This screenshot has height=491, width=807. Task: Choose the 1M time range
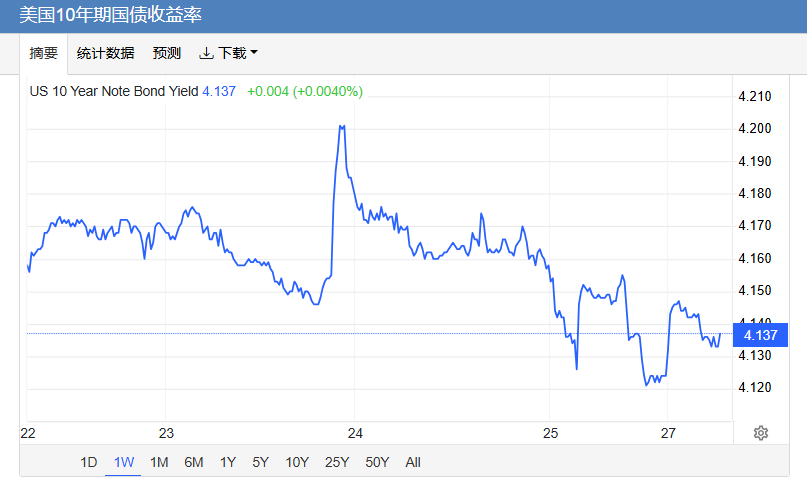click(x=159, y=462)
